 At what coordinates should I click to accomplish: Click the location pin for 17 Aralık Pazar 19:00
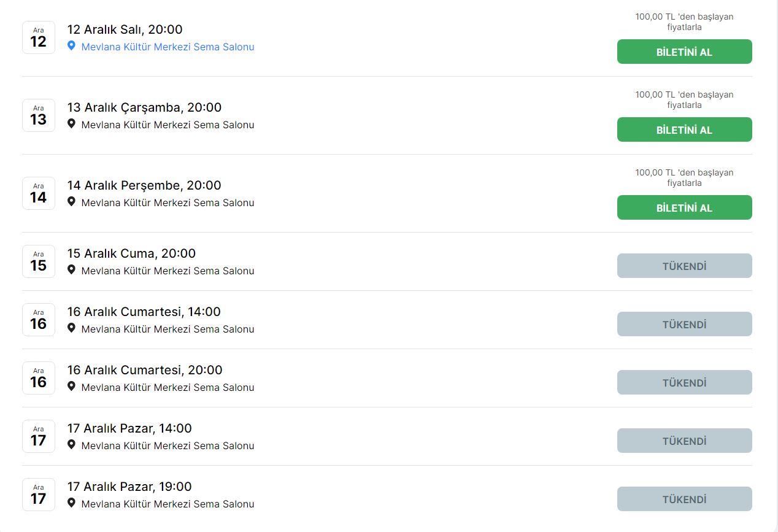(71, 503)
